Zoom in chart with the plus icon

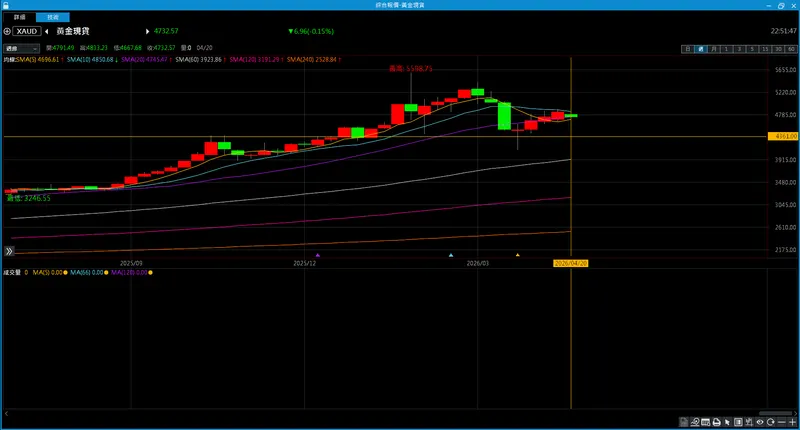[792, 422]
